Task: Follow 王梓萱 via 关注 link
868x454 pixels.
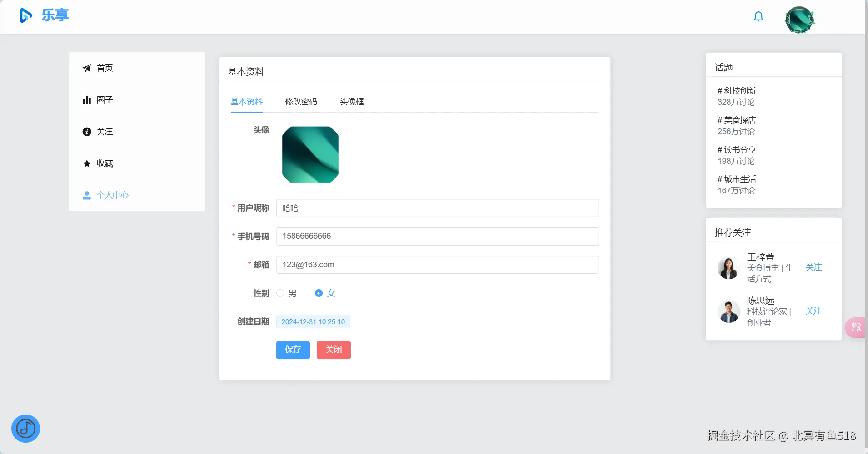Action: point(813,267)
